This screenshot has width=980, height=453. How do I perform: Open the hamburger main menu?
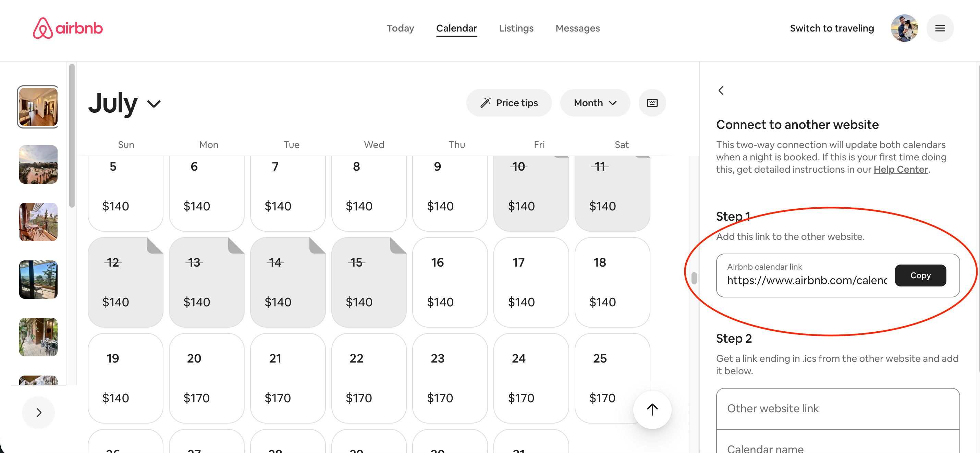[x=940, y=28]
